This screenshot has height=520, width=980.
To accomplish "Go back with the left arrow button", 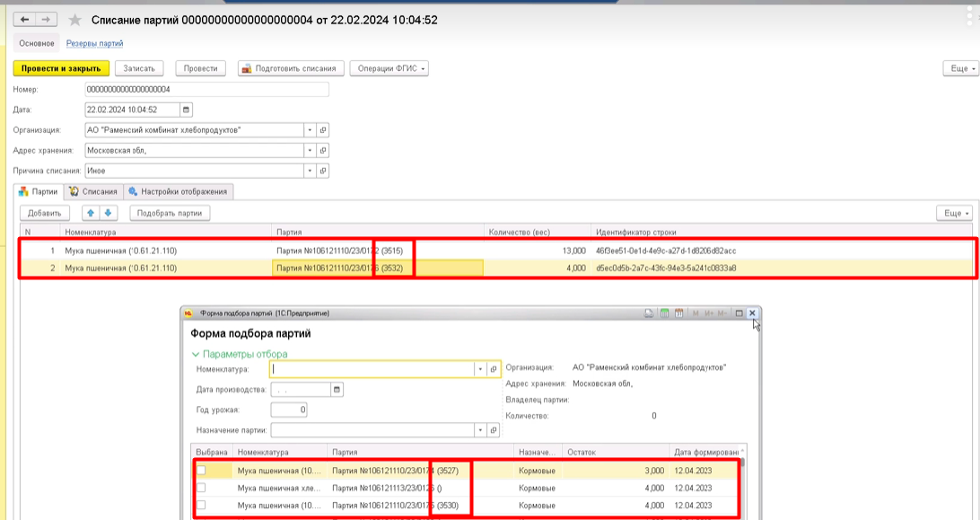I will 24,20.
